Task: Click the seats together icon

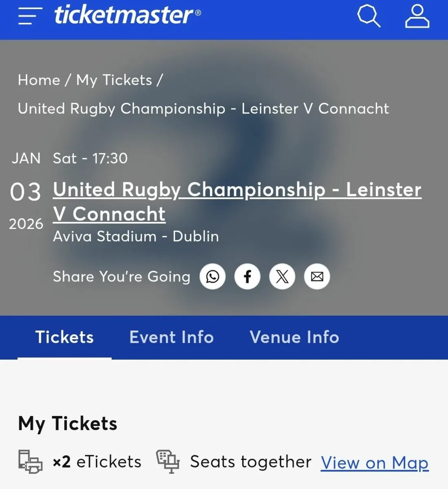Action: click(x=168, y=461)
